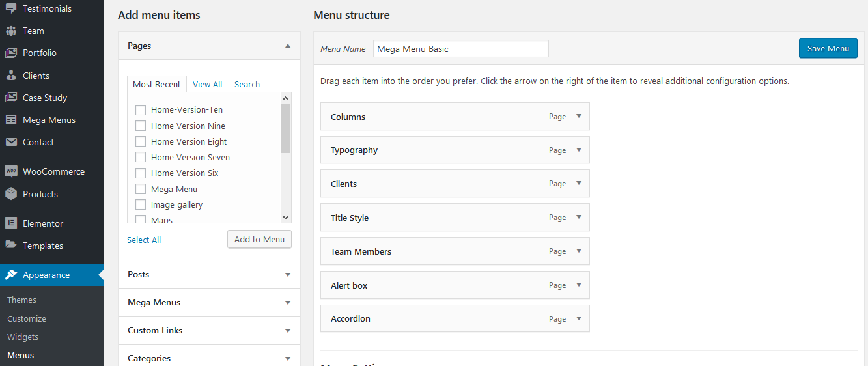Screen dimensions: 868x366
Task: Switch to the View All tab
Action: click(x=207, y=84)
